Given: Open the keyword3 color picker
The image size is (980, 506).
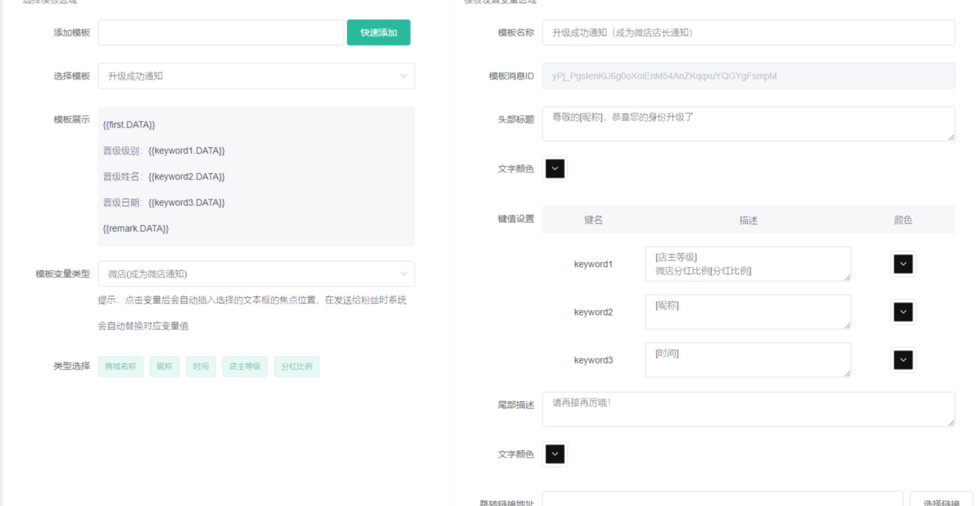Looking at the screenshot, I should (x=903, y=360).
